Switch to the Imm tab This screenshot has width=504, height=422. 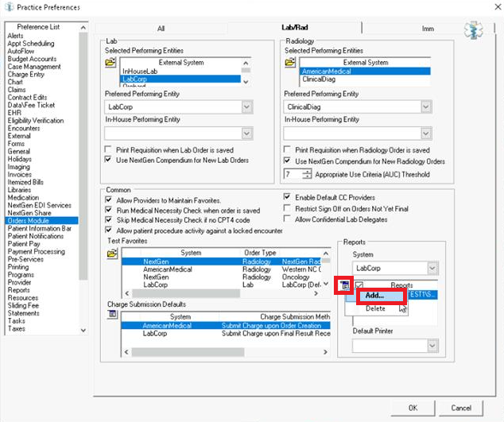[x=428, y=29]
